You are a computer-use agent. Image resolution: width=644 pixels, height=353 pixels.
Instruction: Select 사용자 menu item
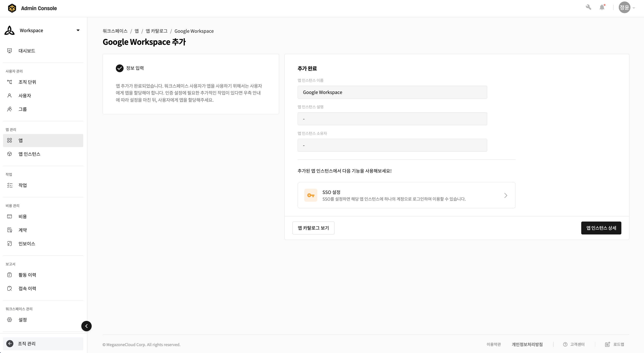(x=43, y=95)
